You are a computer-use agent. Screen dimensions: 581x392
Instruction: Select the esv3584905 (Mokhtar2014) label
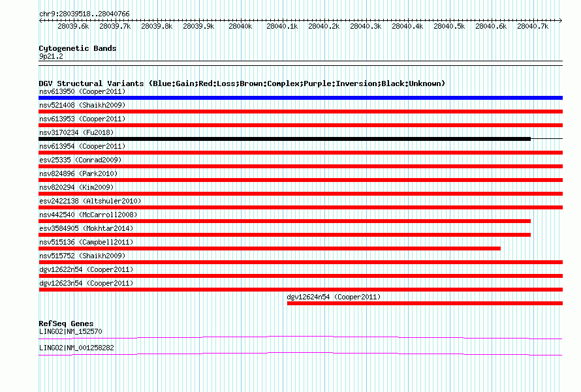click(86, 228)
